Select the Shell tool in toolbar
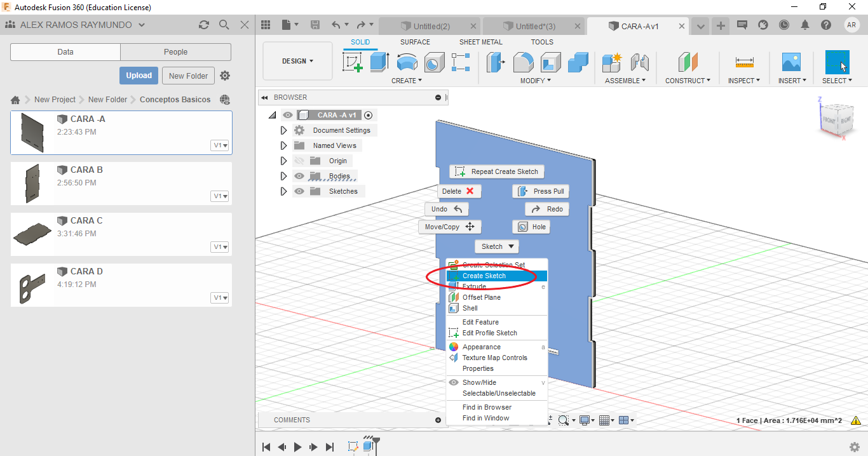This screenshot has width=868, height=456. pos(550,62)
